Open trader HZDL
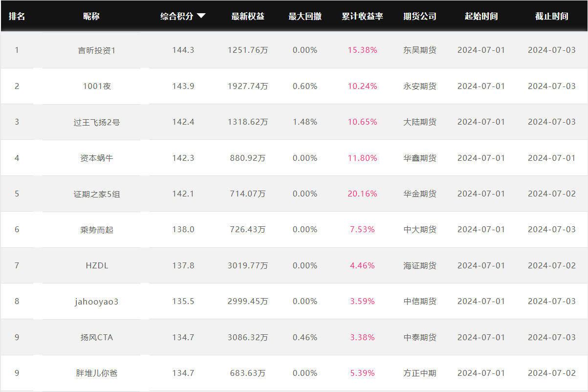 (x=97, y=265)
